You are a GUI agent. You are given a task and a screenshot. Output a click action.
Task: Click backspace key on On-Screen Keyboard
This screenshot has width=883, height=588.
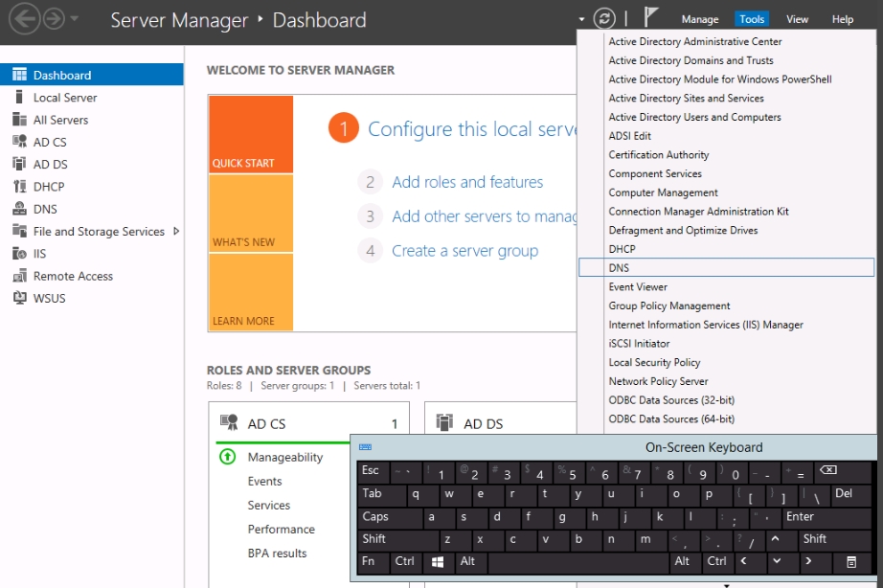[843, 471]
